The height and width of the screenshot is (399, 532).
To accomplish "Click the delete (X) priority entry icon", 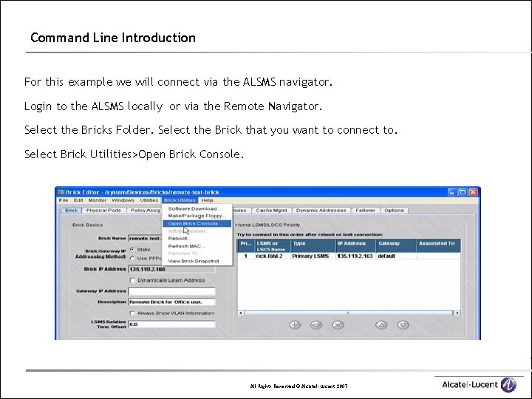I will coord(338,324).
